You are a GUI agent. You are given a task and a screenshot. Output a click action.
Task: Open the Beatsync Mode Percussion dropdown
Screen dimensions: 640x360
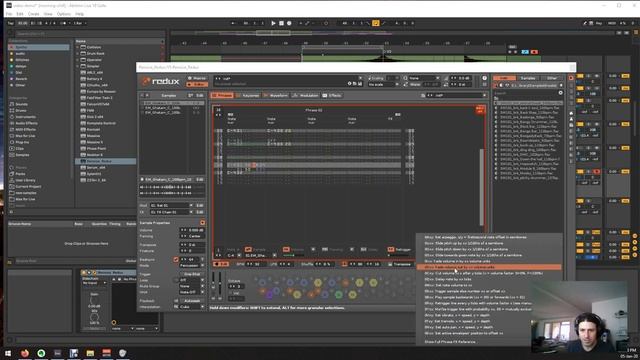coord(192,266)
